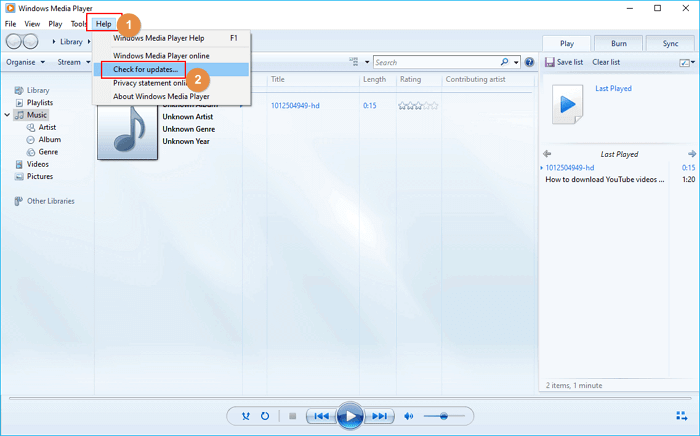Adjust the volume slider
Viewport: 700px width, 436px height.
[444, 416]
